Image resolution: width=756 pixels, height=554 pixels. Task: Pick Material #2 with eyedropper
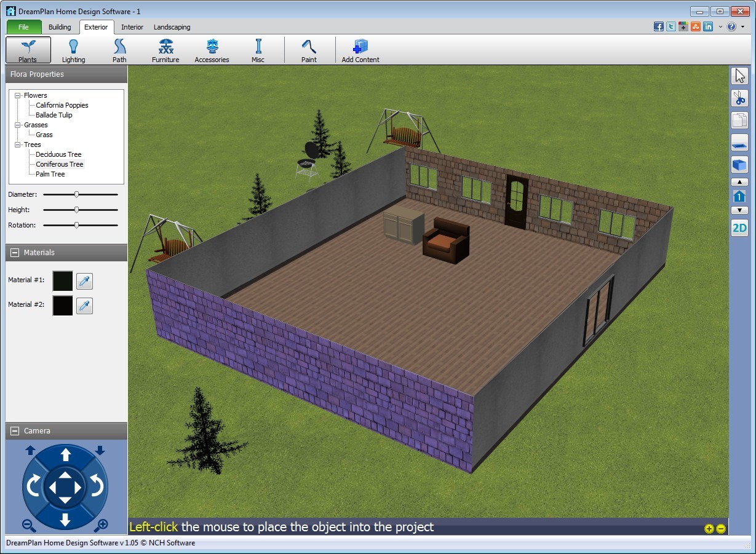[84, 306]
